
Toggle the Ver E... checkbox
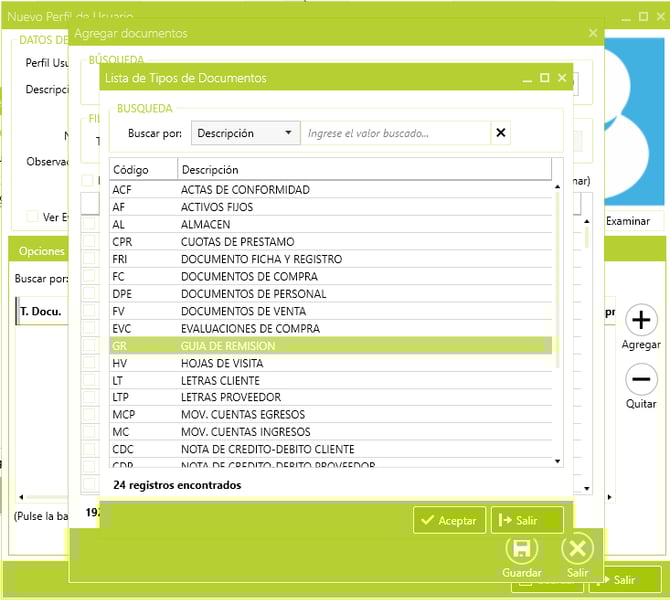coord(33,217)
